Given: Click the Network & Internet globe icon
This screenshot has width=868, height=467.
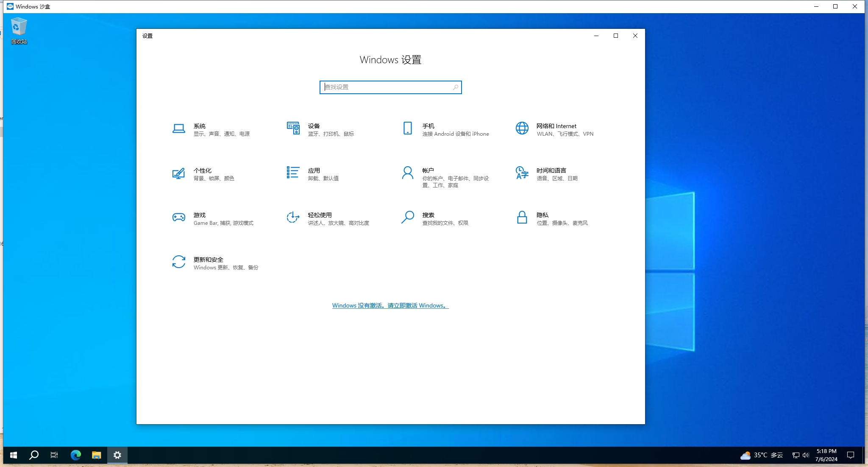Looking at the screenshot, I should tap(522, 129).
